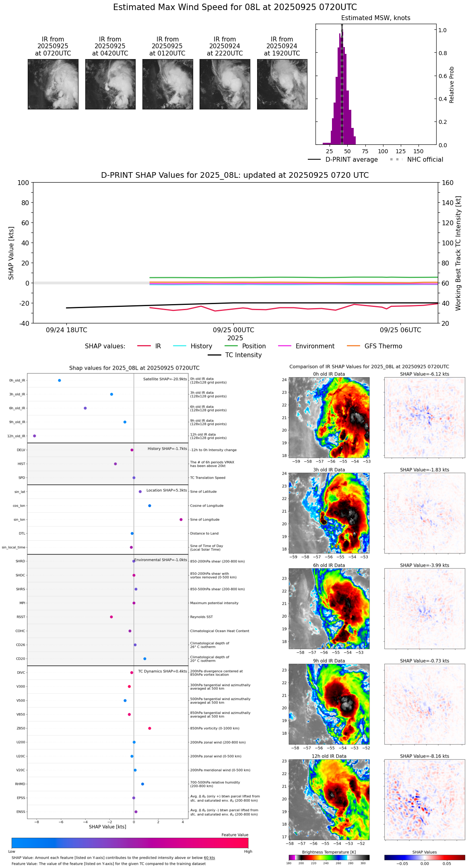Click the Z850 vorticity data point
This screenshot has height=868, width=470.
150,728
